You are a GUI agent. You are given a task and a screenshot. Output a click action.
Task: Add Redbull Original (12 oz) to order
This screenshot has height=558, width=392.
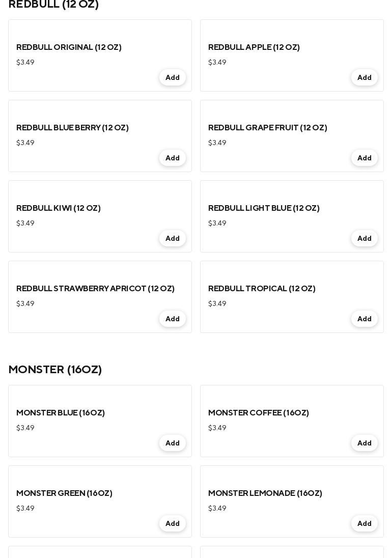point(172,77)
